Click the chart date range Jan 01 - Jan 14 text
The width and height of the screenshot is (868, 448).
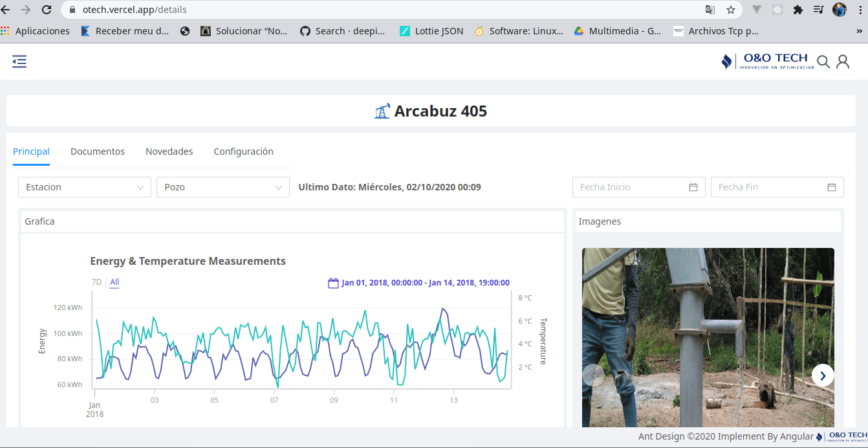[x=426, y=283]
